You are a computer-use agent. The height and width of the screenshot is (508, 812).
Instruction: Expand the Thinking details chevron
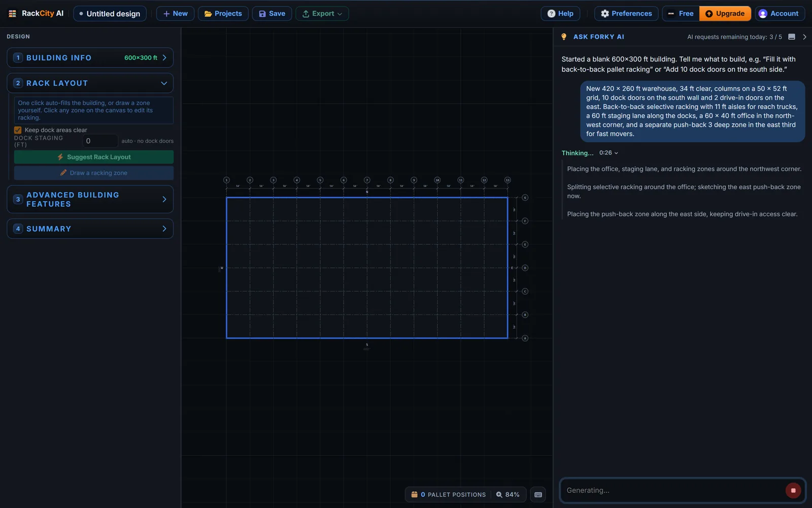pyautogui.click(x=616, y=153)
